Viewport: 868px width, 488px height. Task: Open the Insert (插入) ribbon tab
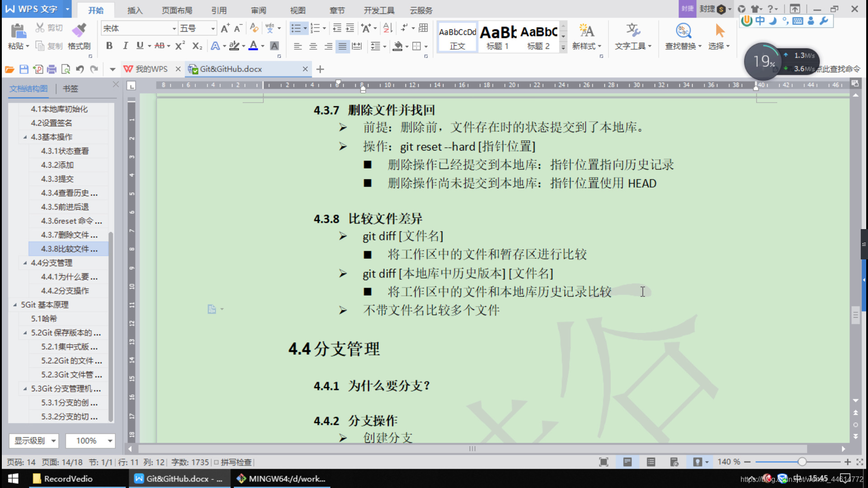(135, 10)
